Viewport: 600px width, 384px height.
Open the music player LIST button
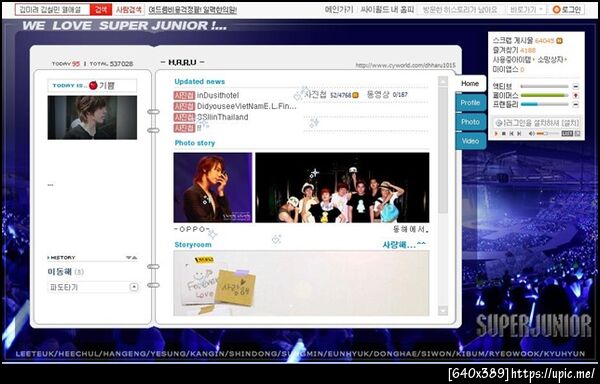tap(567, 133)
